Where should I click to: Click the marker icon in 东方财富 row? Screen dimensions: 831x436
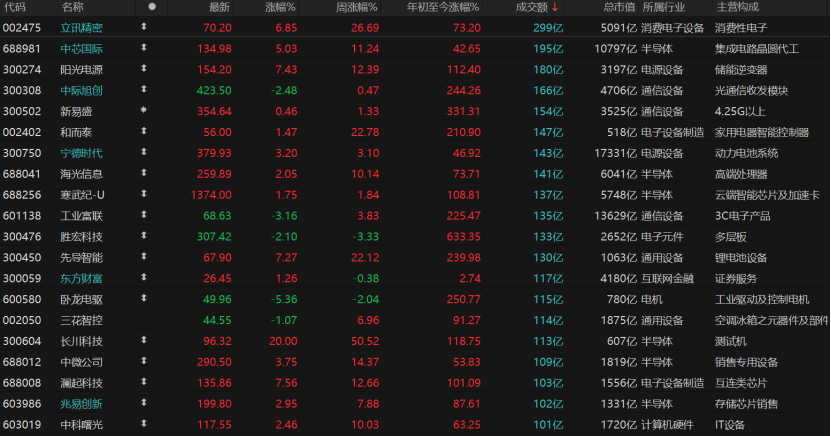144,278
